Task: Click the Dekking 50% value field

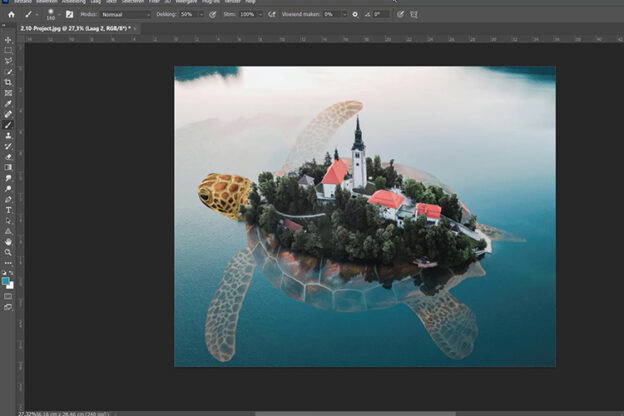Action: pos(188,15)
